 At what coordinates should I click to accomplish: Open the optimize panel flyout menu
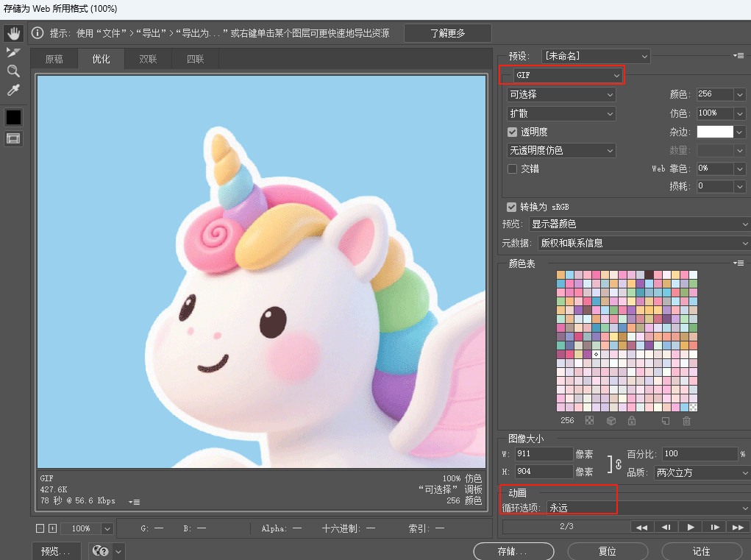coord(738,56)
